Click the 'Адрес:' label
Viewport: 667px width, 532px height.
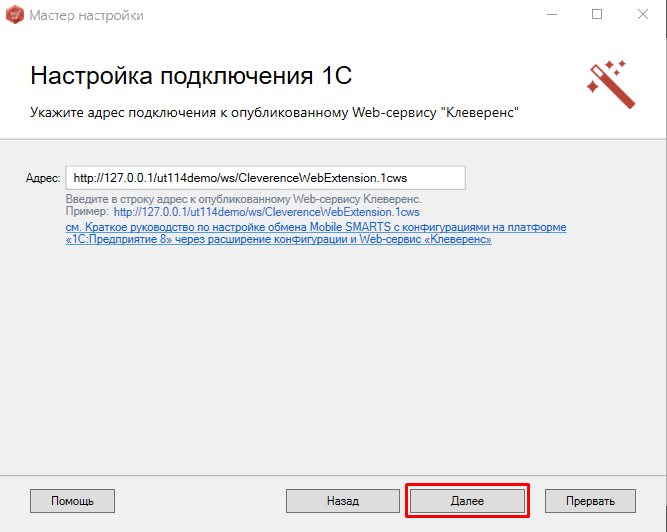pyautogui.click(x=43, y=178)
